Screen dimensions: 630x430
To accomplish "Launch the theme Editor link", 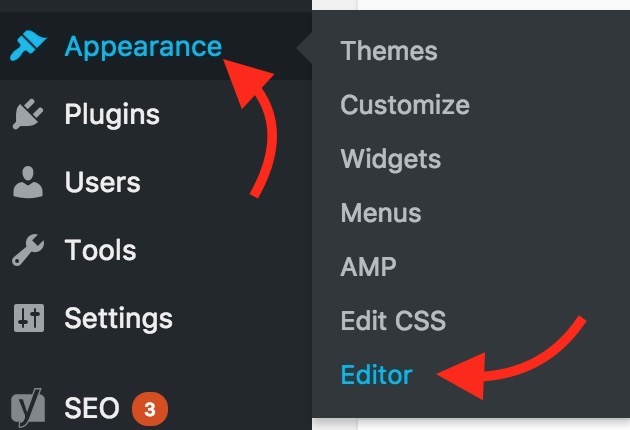I will [x=376, y=375].
